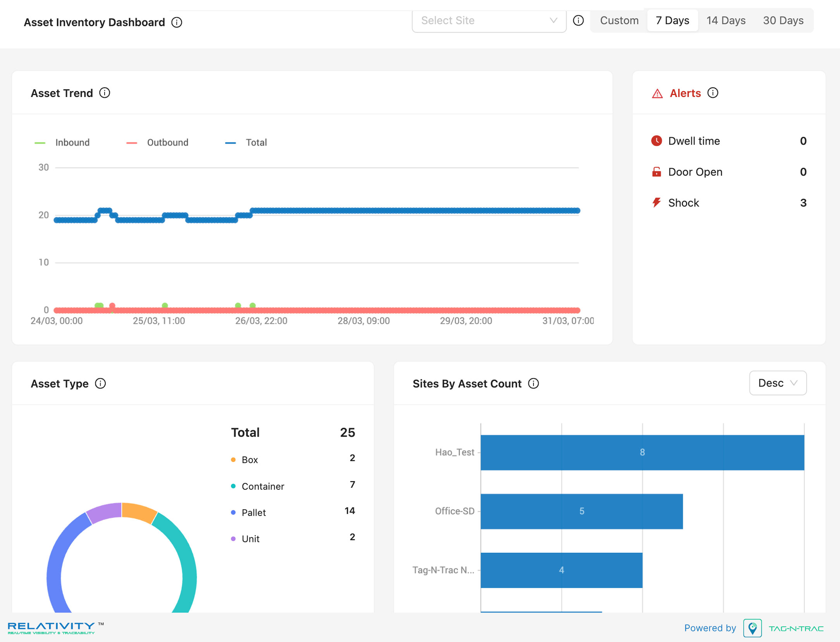This screenshot has height=642, width=840.
Task: Click the Tag-N-Trac powered by logo
Action: pyautogui.click(x=783, y=628)
